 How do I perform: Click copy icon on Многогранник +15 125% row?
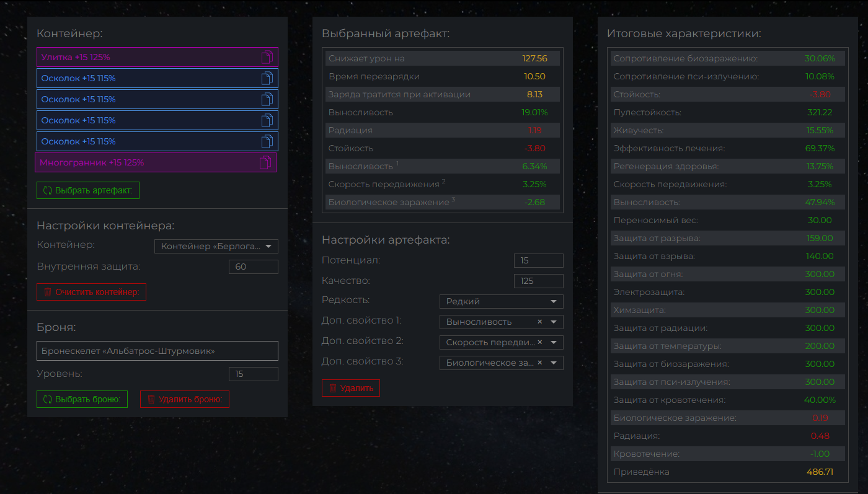[x=265, y=162]
